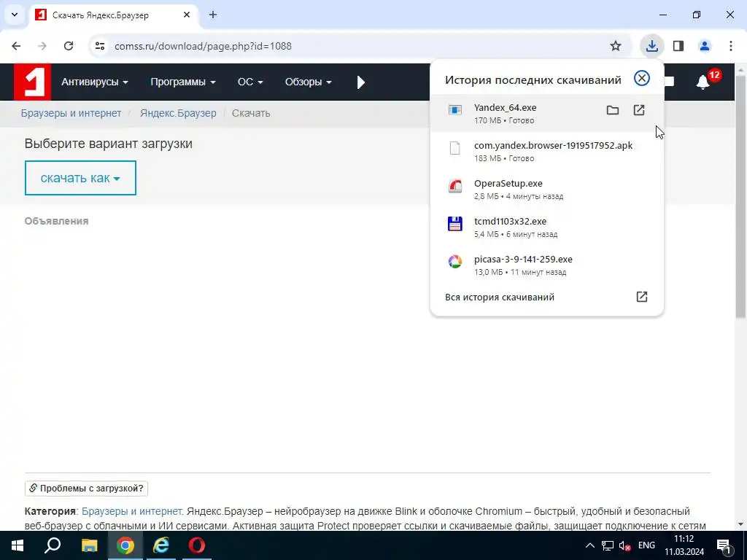The height and width of the screenshot is (560, 747).
Task: Open Браузеры и интернет category link
Action: pos(133,511)
